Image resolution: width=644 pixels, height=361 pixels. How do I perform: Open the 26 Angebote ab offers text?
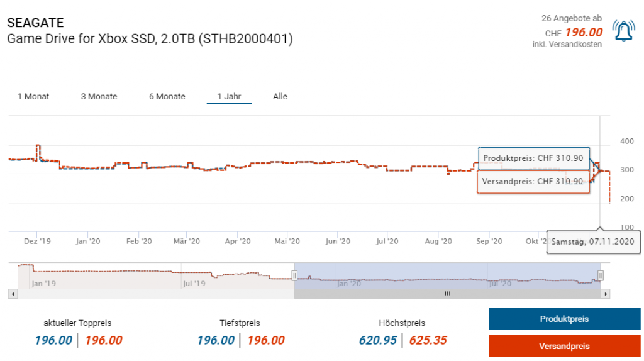coord(571,19)
